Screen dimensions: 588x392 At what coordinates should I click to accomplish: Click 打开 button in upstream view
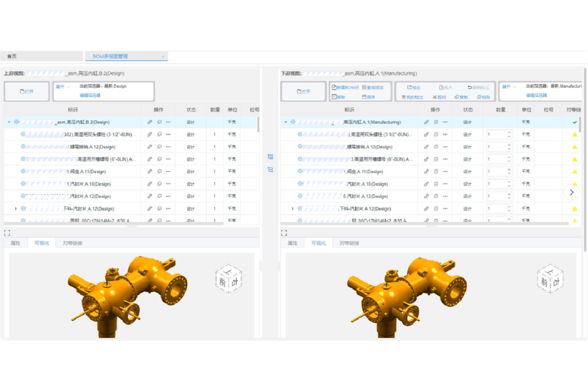(x=27, y=91)
